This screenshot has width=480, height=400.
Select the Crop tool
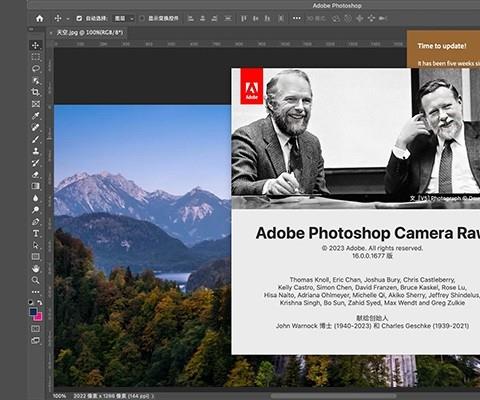coord(36,92)
